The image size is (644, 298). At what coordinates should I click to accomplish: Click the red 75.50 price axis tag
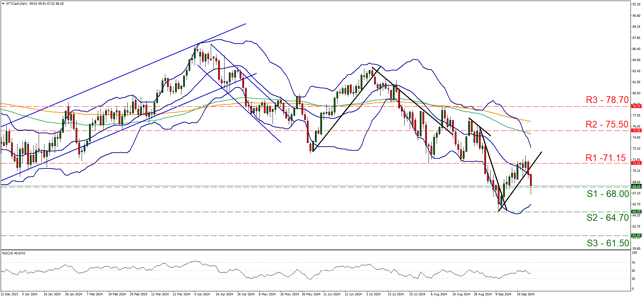(x=636, y=131)
